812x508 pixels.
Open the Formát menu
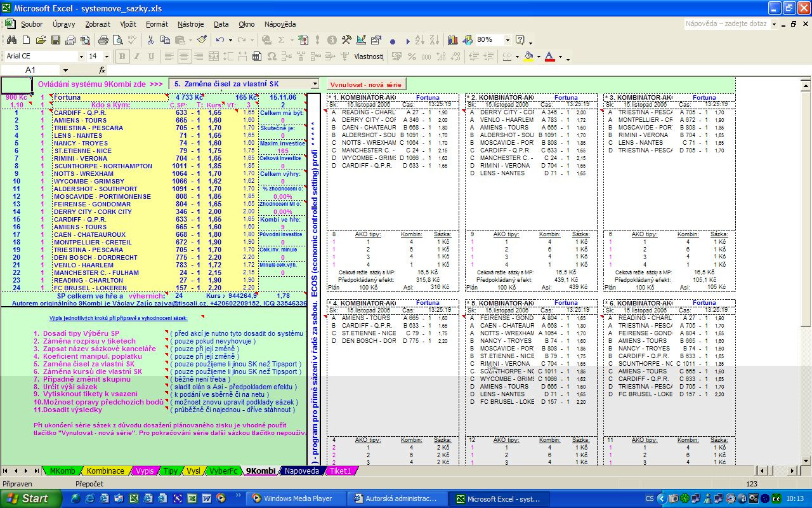(157, 24)
